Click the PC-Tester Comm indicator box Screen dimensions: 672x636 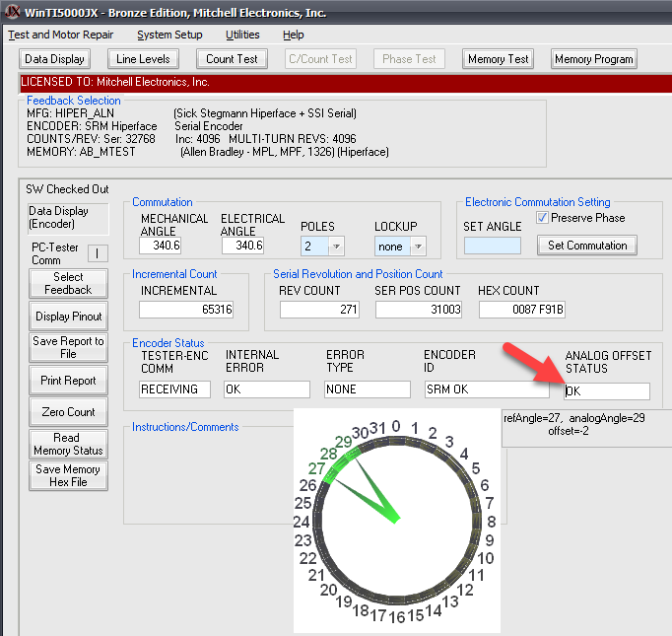98,253
